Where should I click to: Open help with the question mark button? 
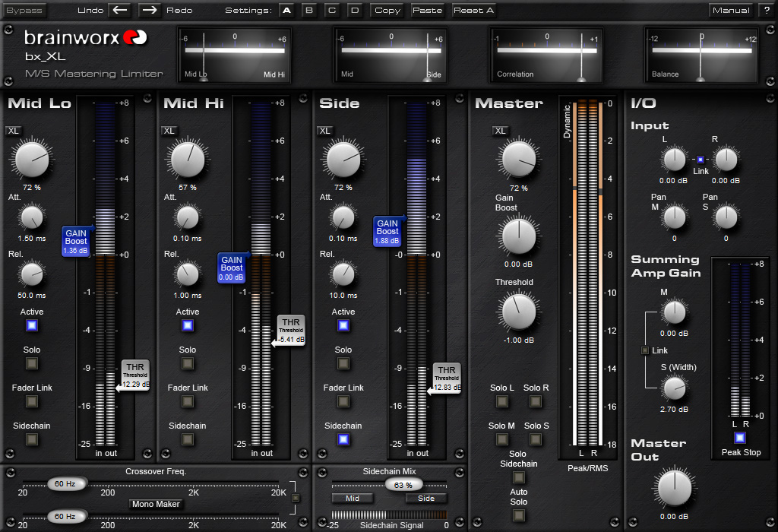pyautogui.click(x=766, y=11)
